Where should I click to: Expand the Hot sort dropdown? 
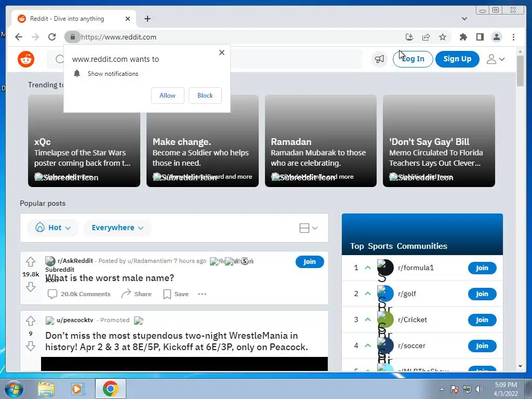pyautogui.click(x=53, y=228)
